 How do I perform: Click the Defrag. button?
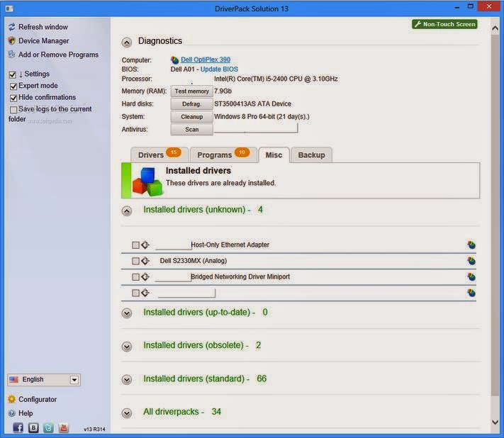pos(191,104)
